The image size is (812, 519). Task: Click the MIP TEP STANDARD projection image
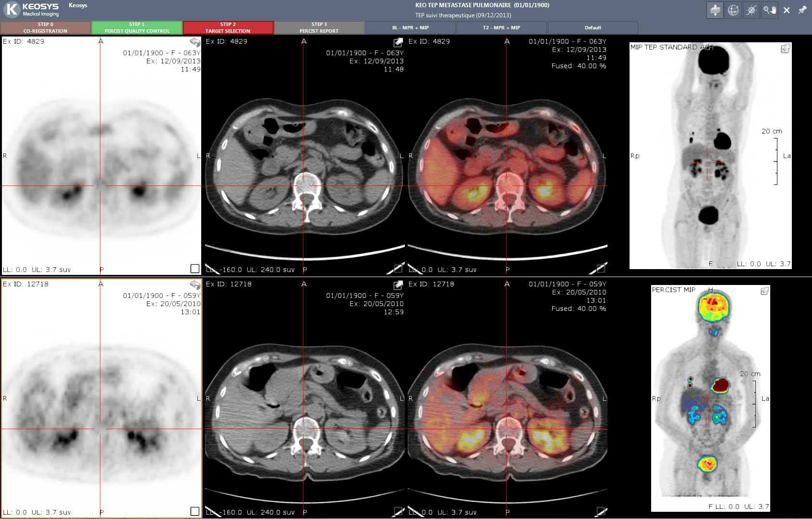click(710, 155)
